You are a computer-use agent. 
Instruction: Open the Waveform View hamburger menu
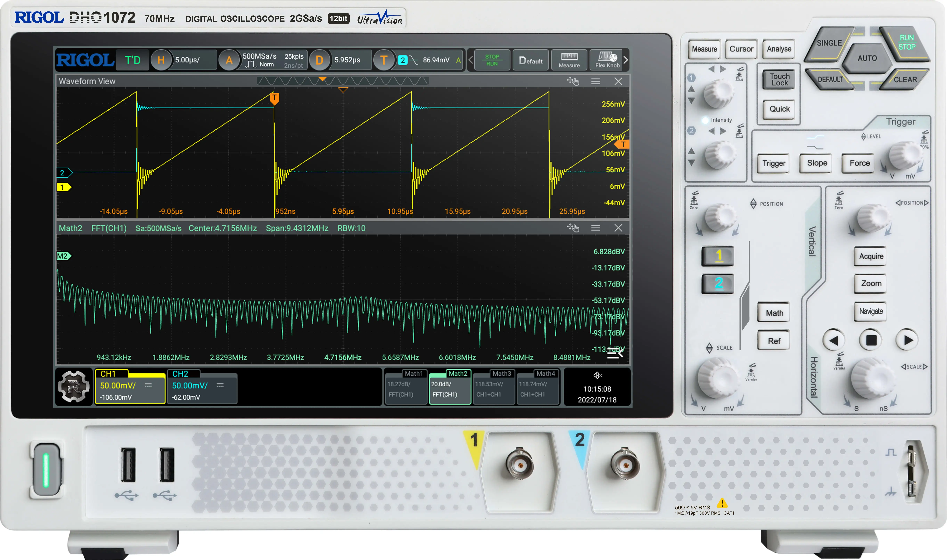596,81
